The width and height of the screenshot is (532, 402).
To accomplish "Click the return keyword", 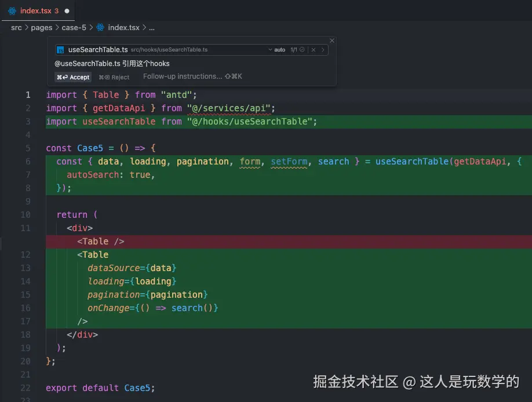I will (72, 215).
